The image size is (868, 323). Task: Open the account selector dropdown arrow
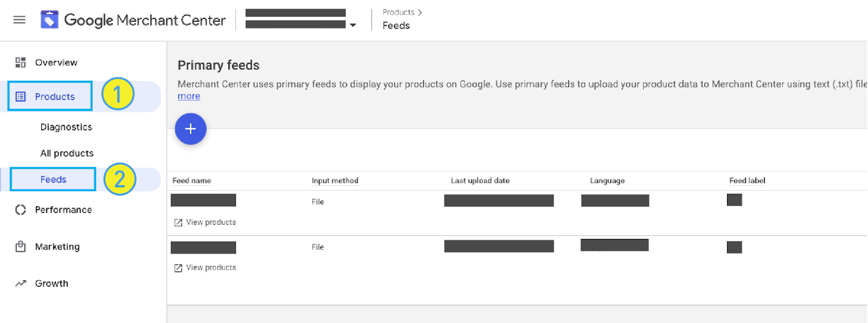coord(353,25)
